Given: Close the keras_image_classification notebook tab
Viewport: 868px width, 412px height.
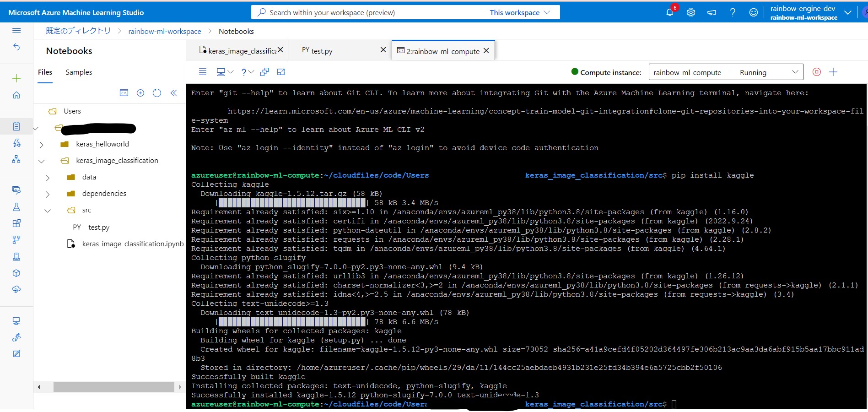Looking at the screenshot, I should [280, 49].
